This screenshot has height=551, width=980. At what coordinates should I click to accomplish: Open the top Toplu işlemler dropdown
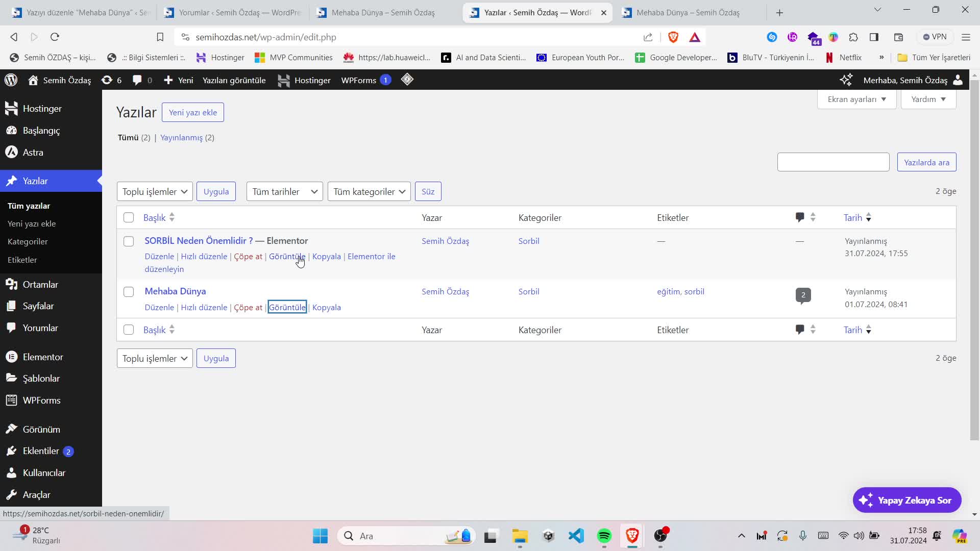155,191
